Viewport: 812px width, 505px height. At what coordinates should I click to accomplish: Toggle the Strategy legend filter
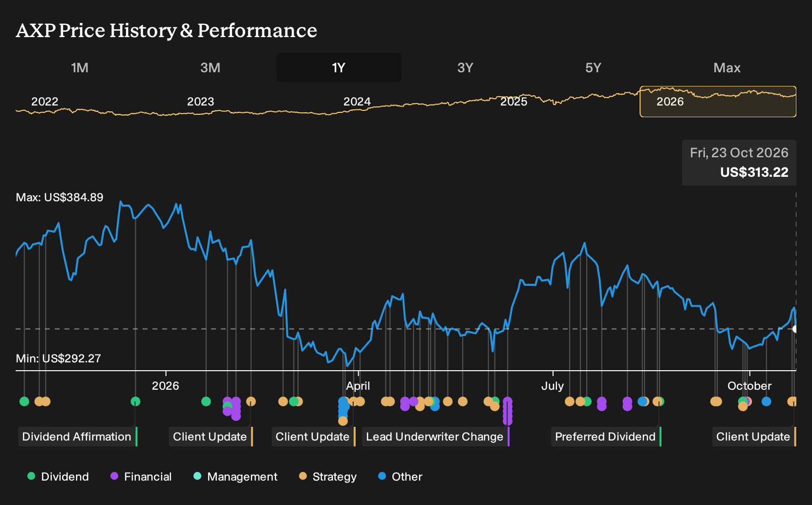[x=328, y=477]
